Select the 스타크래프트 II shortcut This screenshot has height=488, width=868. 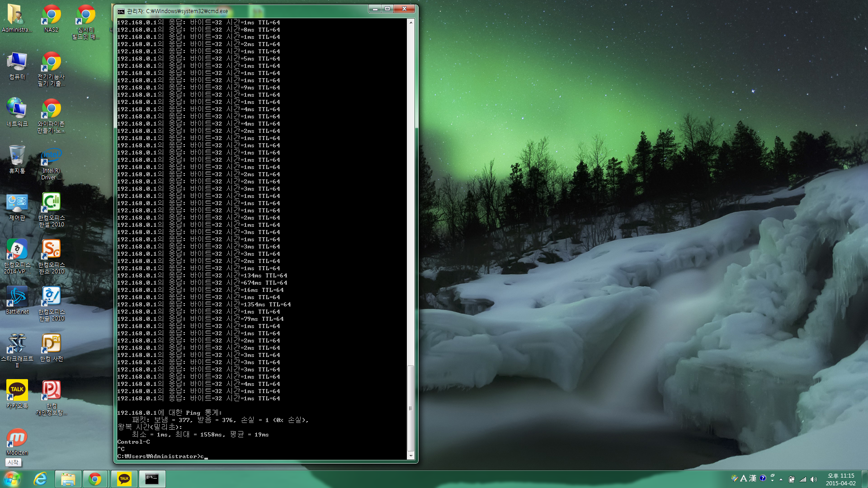click(x=17, y=351)
